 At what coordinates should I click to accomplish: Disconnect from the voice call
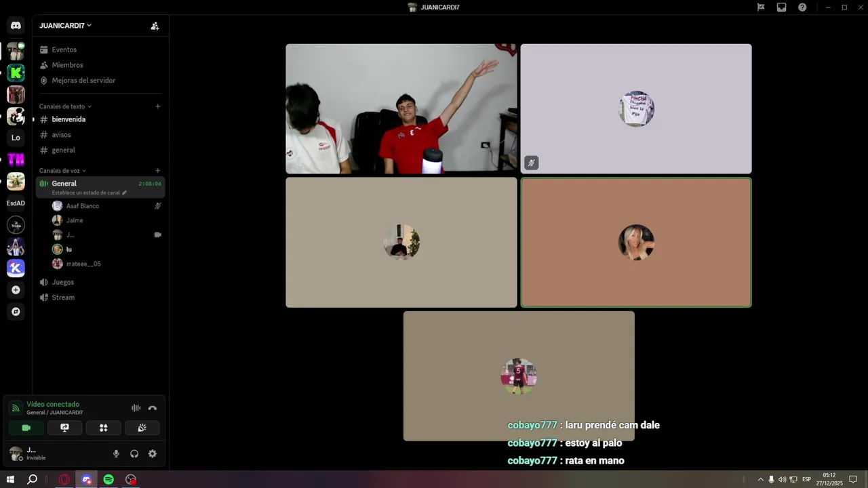[153, 408]
